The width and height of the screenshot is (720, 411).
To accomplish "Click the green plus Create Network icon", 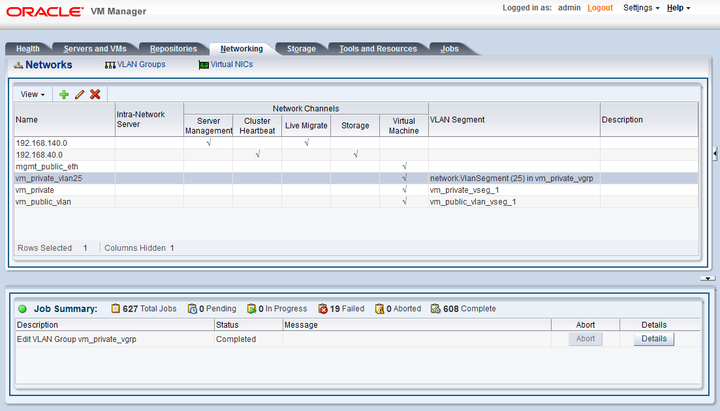I will click(64, 94).
